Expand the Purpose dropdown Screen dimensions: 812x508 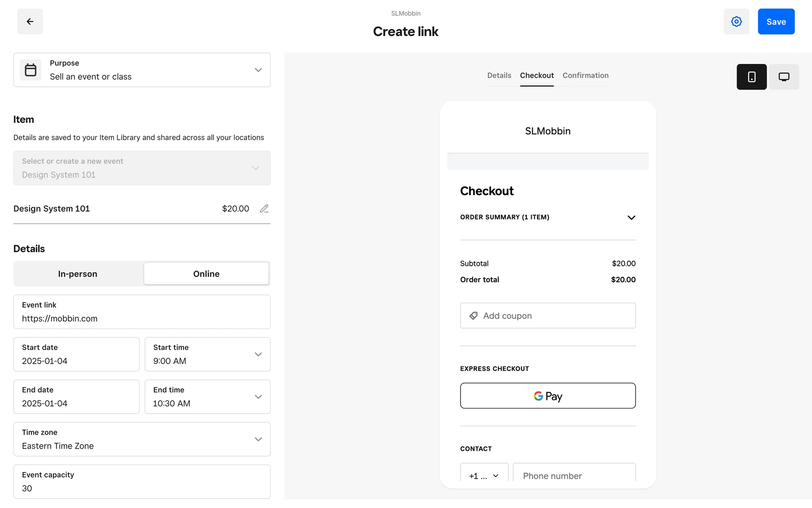tap(258, 70)
